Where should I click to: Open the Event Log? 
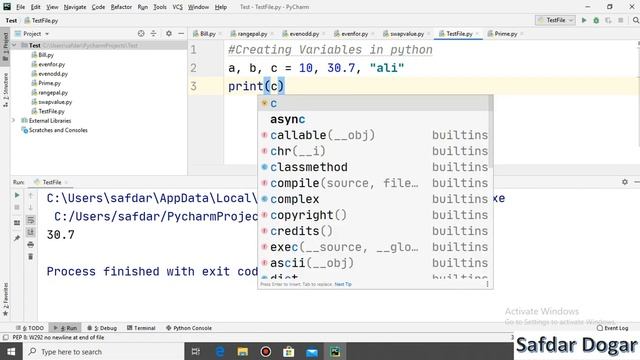612,328
